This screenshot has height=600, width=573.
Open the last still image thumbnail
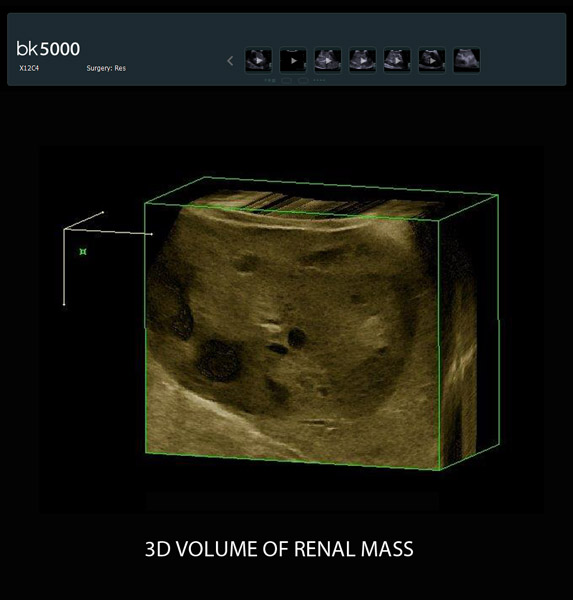467,60
